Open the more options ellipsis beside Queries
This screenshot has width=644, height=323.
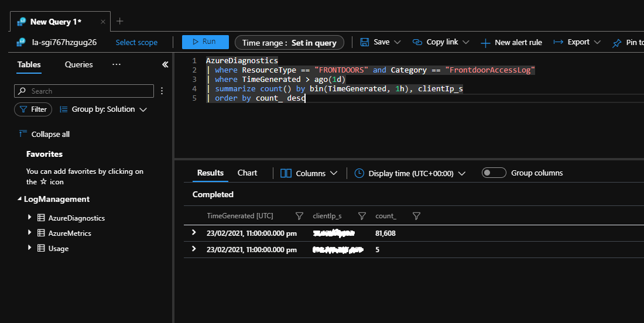click(117, 64)
